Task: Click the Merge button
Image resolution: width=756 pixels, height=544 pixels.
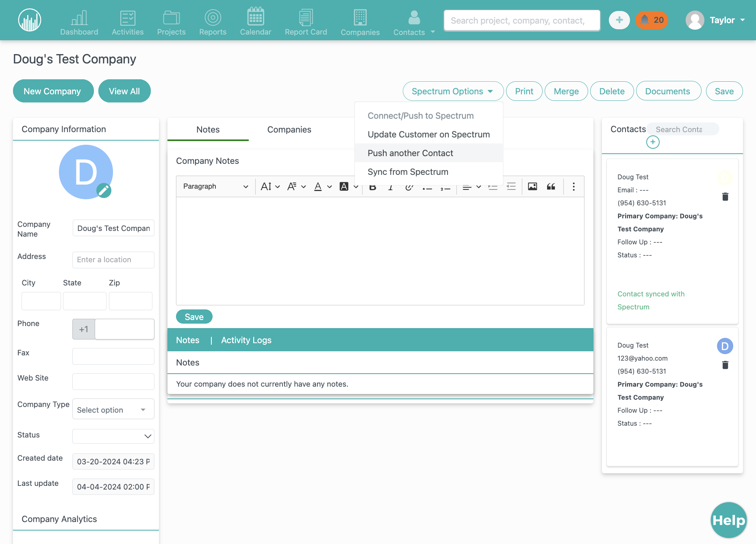Action: point(566,91)
